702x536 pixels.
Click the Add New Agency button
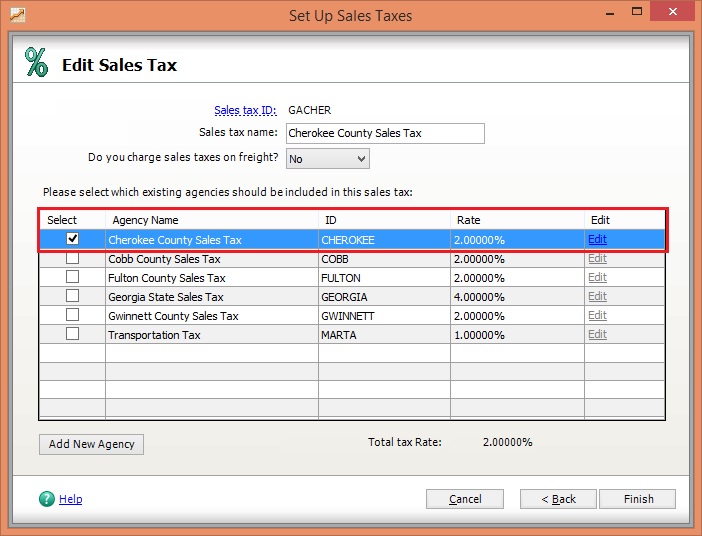(92, 444)
